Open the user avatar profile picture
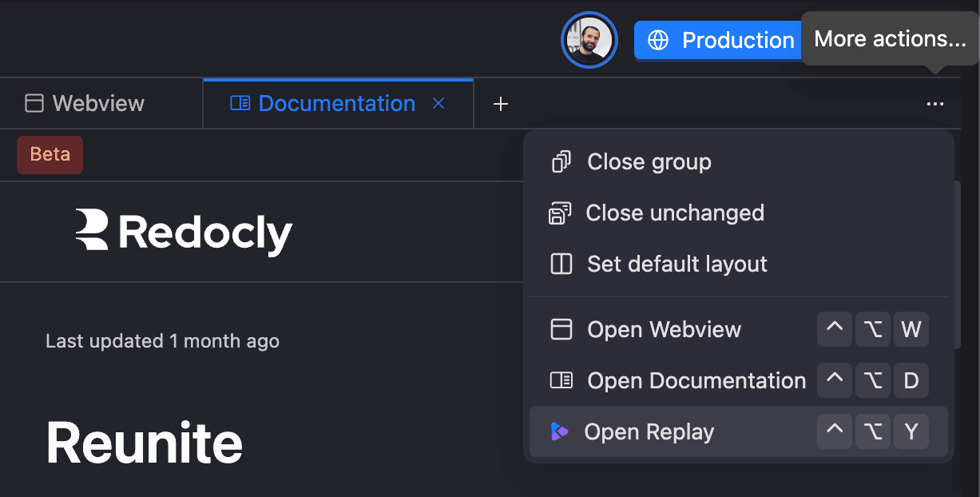The height and width of the screenshot is (497, 980). (x=589, y=40)
